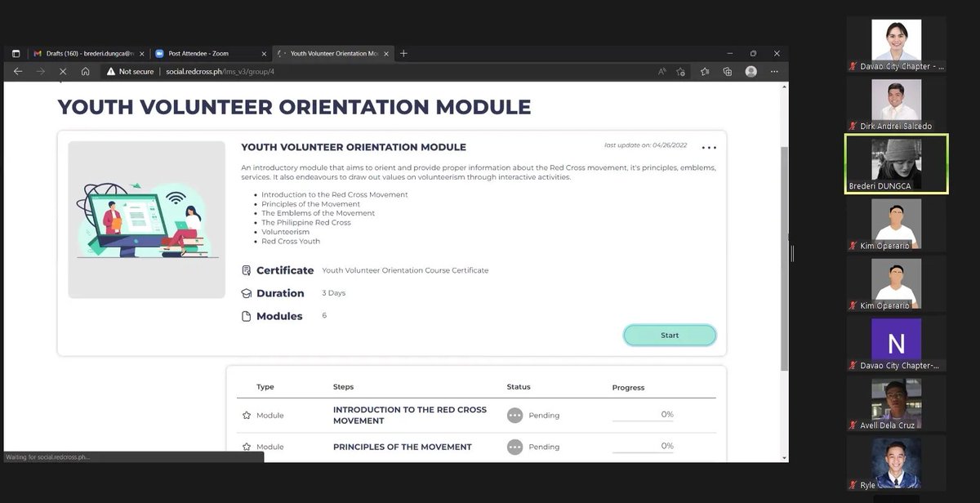
Task: Open PRINCIPLES OF THE MOVEMENT step
Action: (x=403, y=447)
